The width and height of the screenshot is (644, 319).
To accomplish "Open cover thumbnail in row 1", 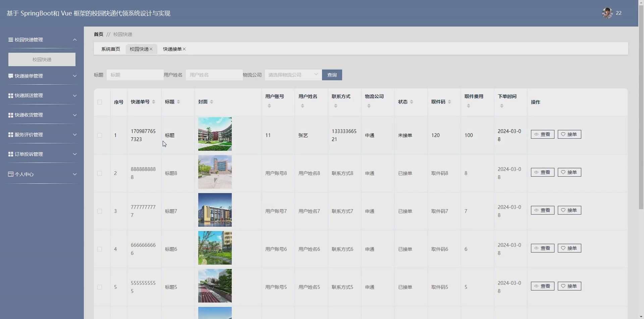I will (x=215, y=134).
